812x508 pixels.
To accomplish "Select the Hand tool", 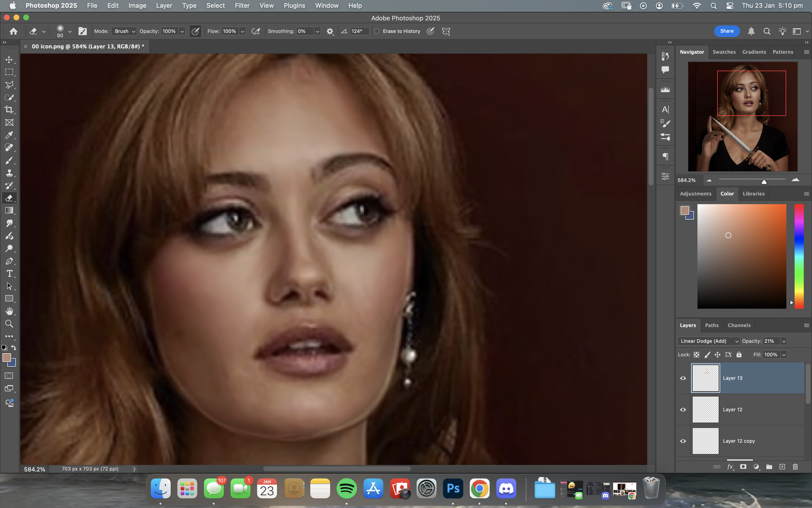I will pyautogui.click(x=9, y=311).
